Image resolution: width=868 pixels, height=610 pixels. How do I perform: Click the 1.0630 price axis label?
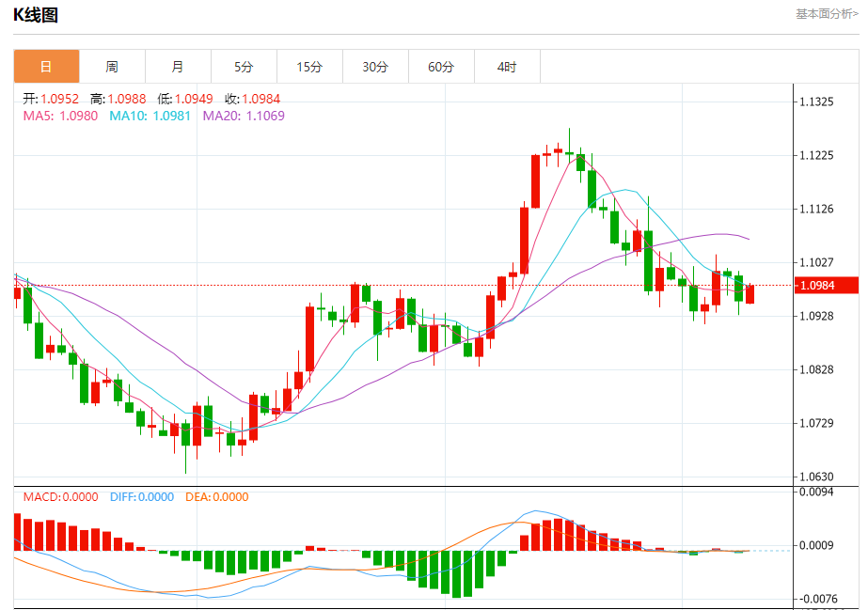[x=816, y=477]
